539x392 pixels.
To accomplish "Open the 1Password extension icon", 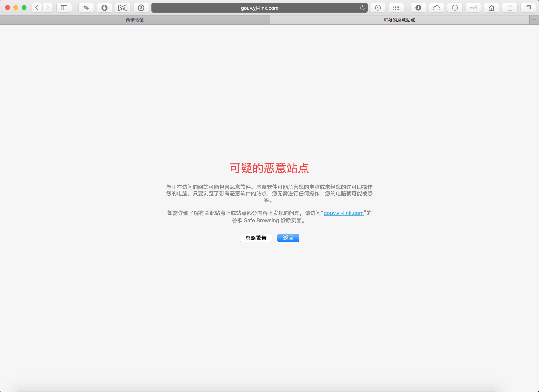I will 141,8.
